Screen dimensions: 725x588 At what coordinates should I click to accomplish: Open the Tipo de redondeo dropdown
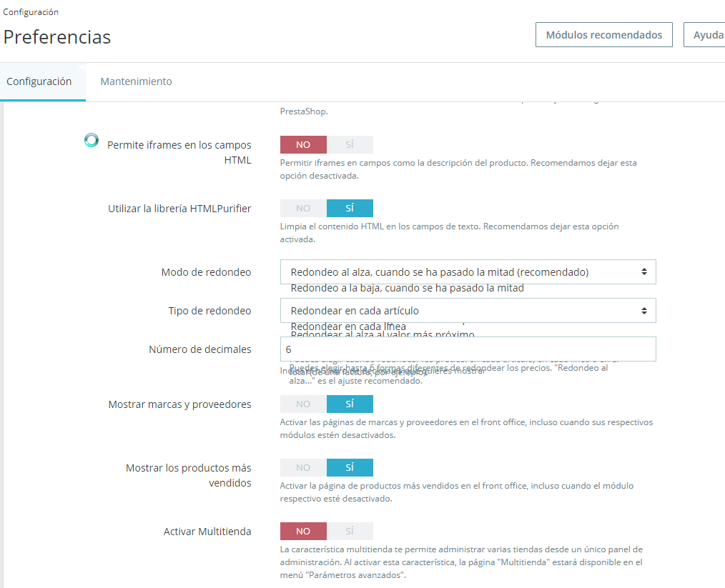(x=468, y=311)
